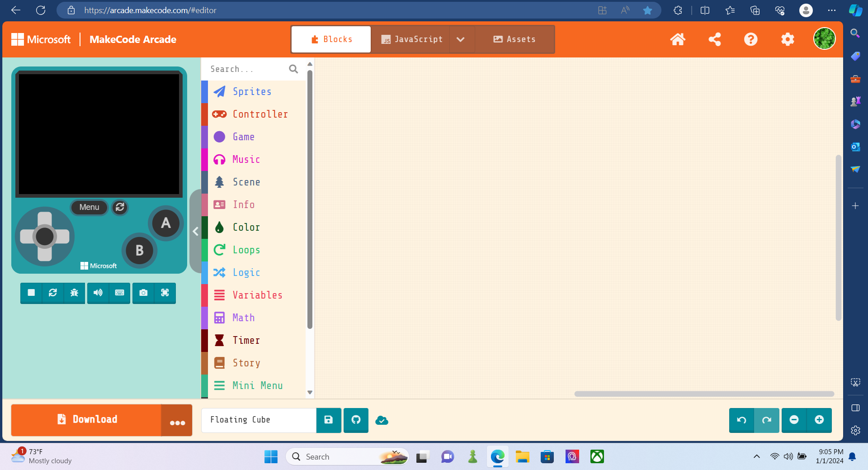Viewport: 868px width, 470px height.
Task: Share the project
Action: point(715,39)
